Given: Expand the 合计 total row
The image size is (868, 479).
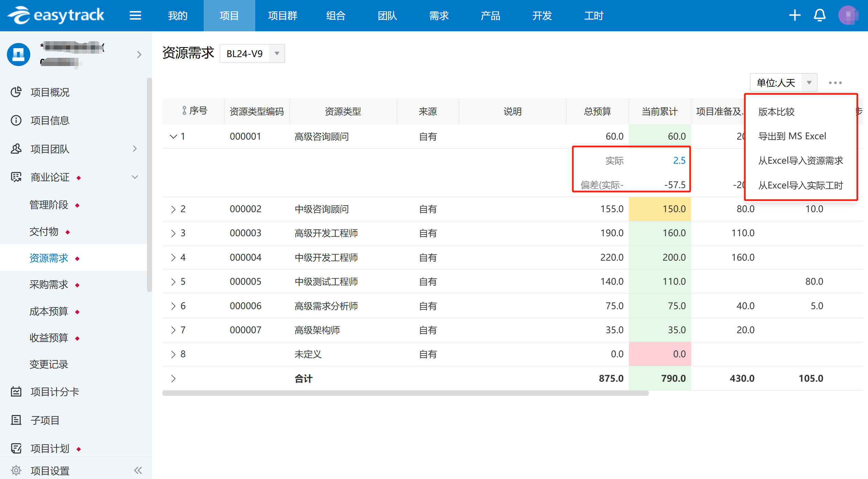Looking at the screenshot, I should [x=173, y=379].
